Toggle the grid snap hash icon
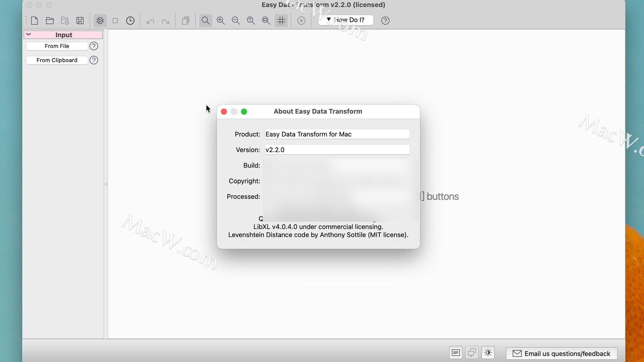The width and height of the screenshot is (644, 362). click(x=281, y=21)
